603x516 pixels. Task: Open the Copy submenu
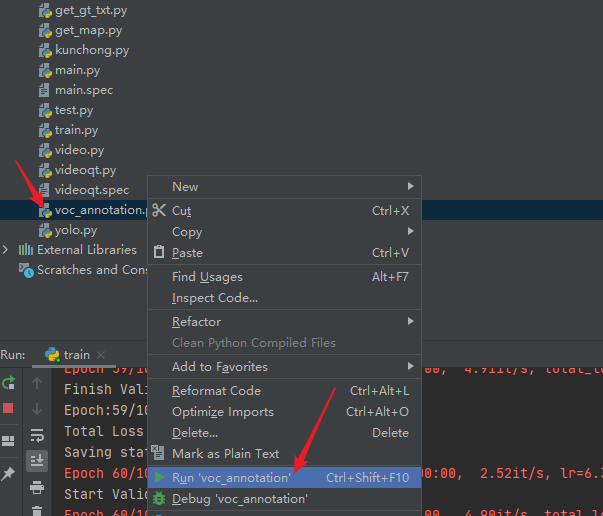coord(285,231)
